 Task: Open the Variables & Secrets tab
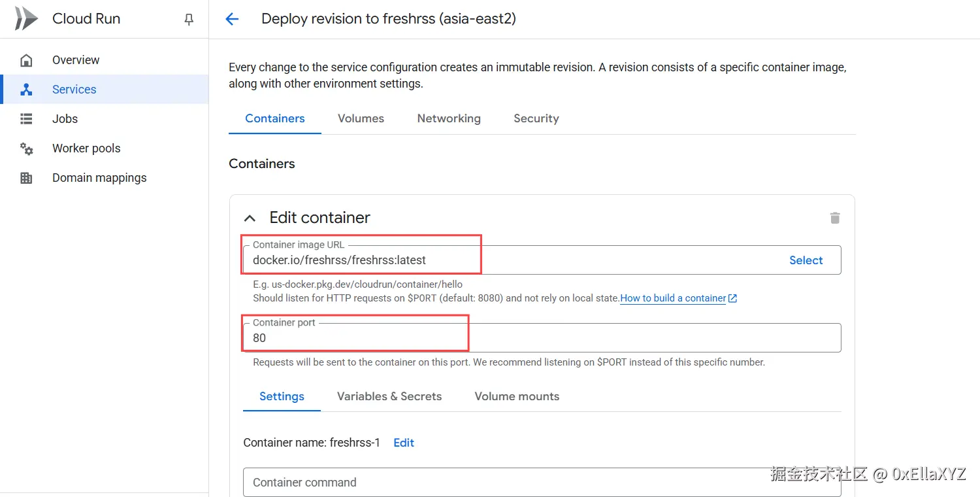pyautogui.click(x=389, y=396)
